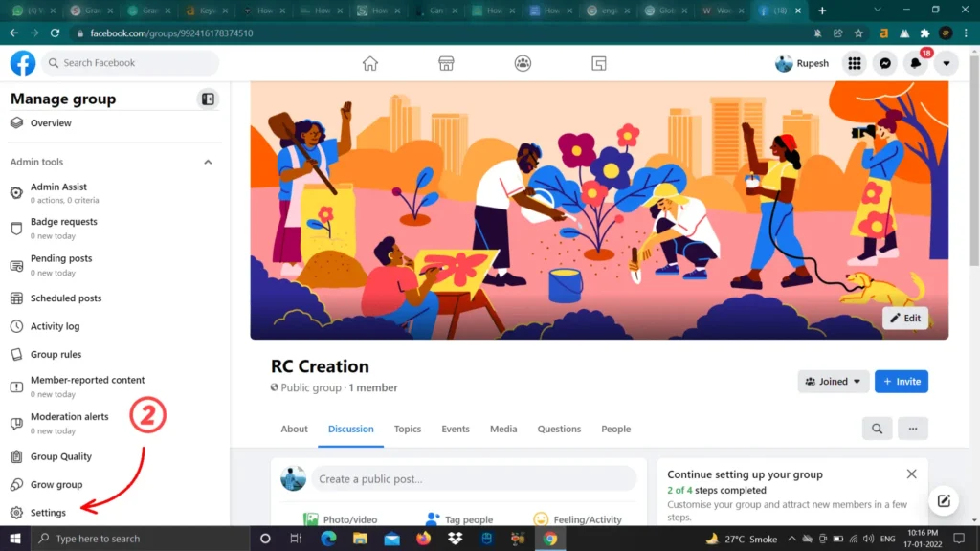Collapse the Manage group sidebar panel icon
The image size is (980, 551).
click(208, 99)
